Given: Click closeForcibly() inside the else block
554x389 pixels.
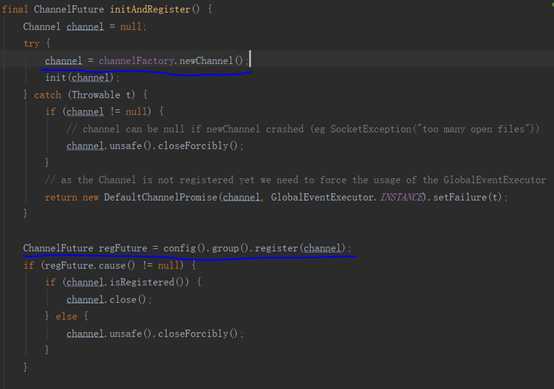Looking at the screenshot, I should (x=198, y=334).
